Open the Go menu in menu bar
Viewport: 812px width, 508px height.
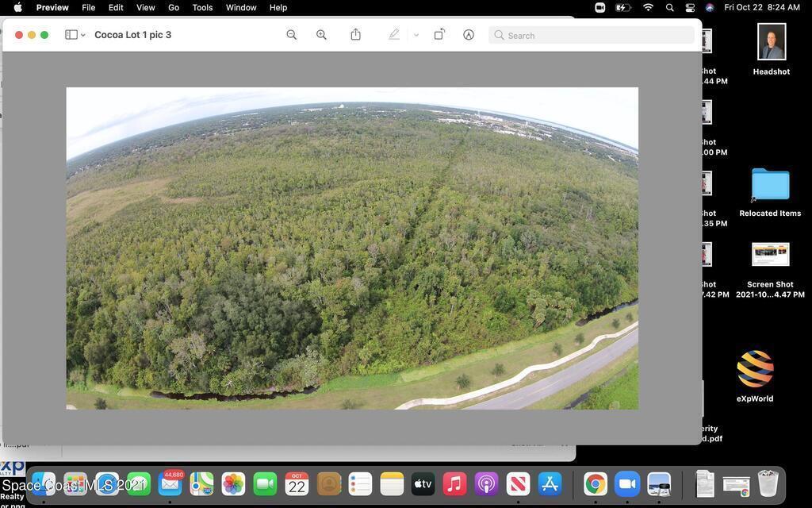(174, 7)
